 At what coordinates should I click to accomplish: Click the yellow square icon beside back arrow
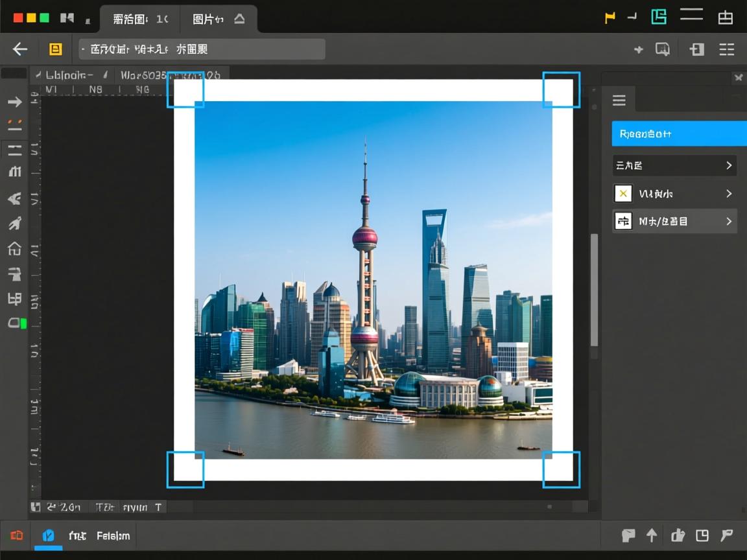point(56,49)
